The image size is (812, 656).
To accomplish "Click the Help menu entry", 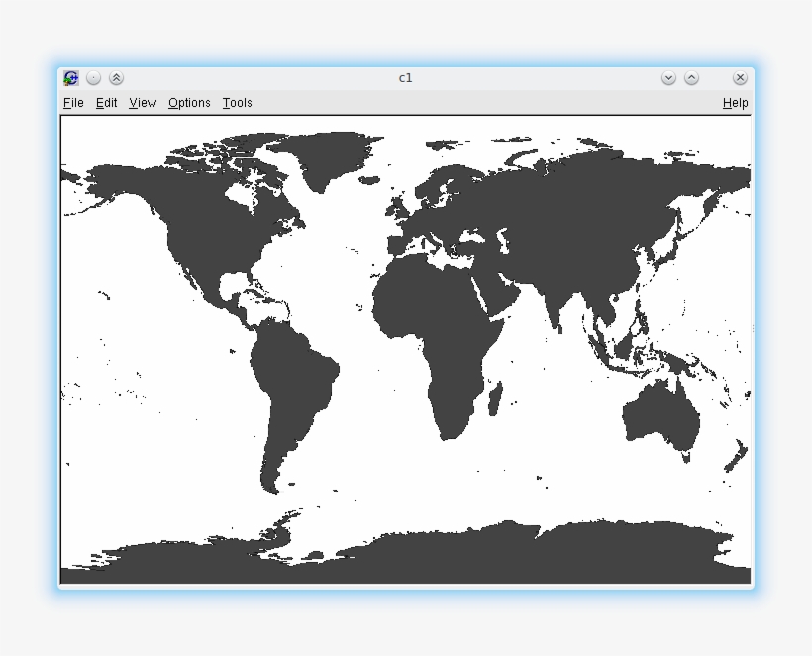I will 736,103.
